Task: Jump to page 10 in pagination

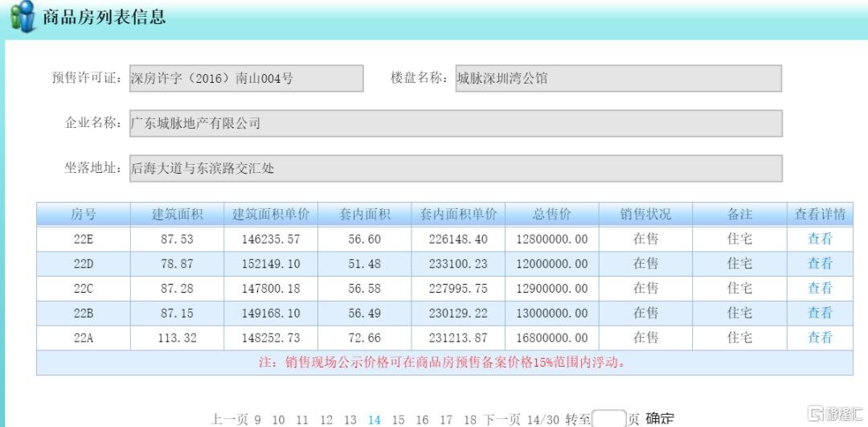Action: tap(278, 419)
